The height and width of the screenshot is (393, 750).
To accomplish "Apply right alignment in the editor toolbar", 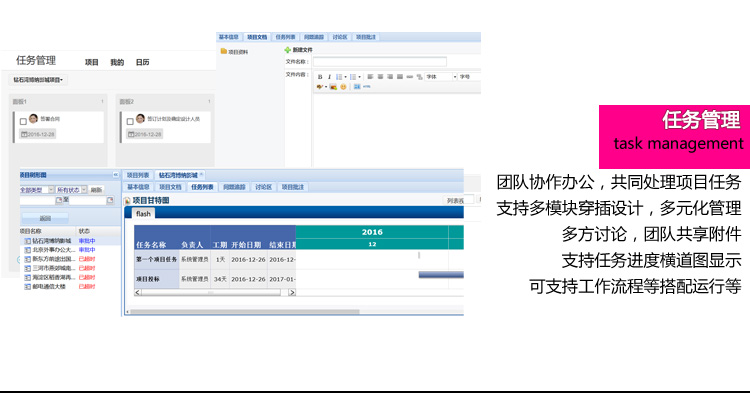I will tap(390, 76).
